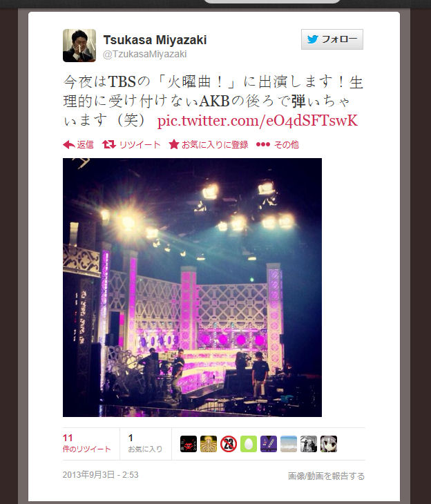The width and height of the screenshot is (431, 504).
Task: Click the retweet arrows icon
Action: [x=109, y=145]
